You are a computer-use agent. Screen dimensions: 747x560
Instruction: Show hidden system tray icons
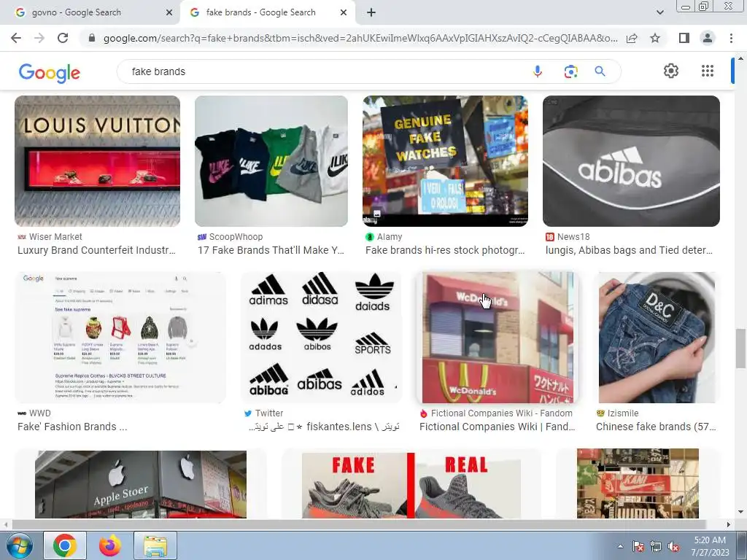(x=620, y=546)
